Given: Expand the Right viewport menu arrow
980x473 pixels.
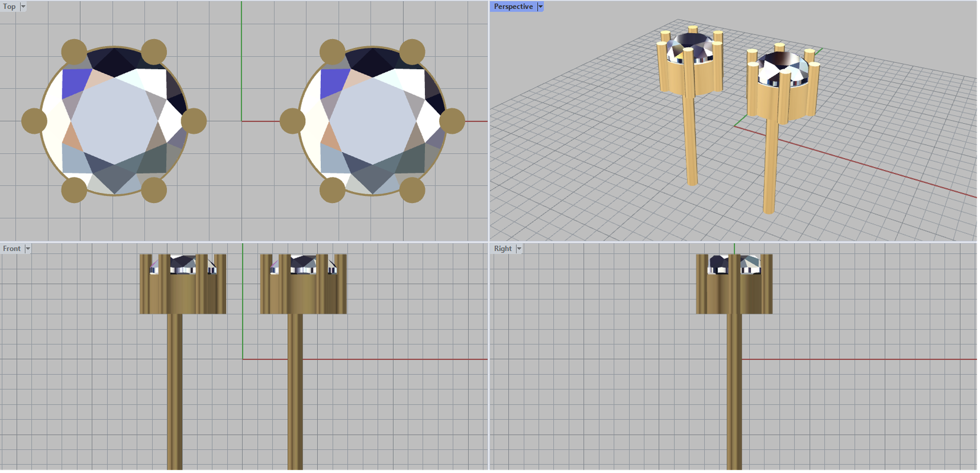Looking at the screenshot, I should tap(519, 249).
